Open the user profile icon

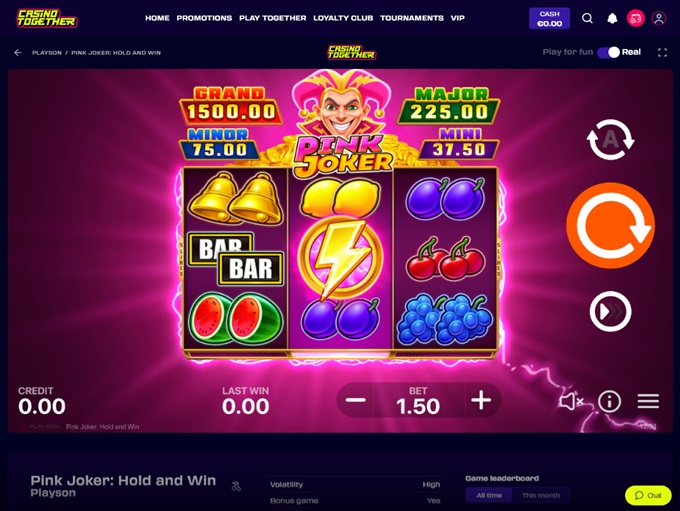coord(659,18)
